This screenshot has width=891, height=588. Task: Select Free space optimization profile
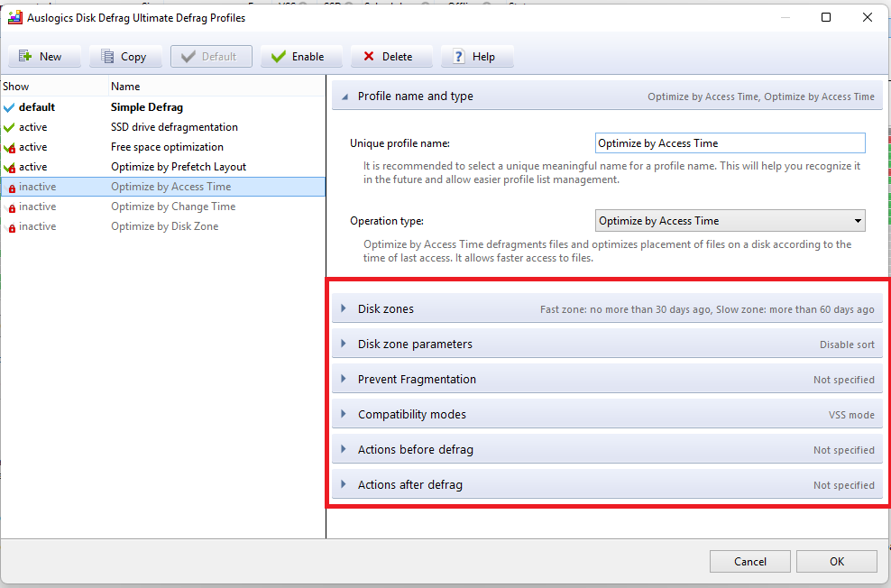(x=163, y=147)
